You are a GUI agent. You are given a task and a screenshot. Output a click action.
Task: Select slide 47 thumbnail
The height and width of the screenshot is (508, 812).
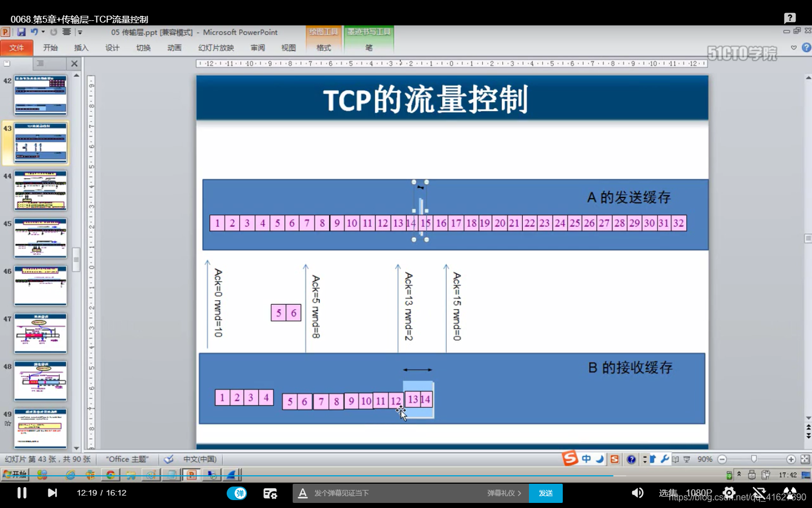(x=41, y=334)
